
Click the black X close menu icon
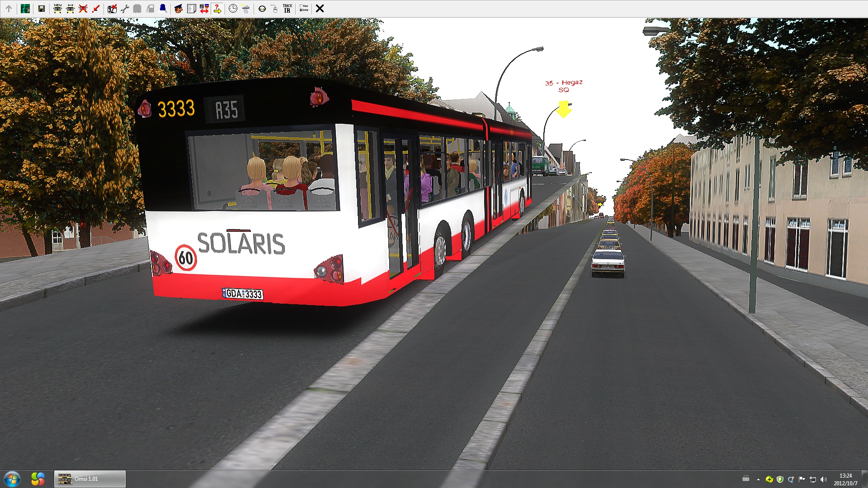point(320,9)
